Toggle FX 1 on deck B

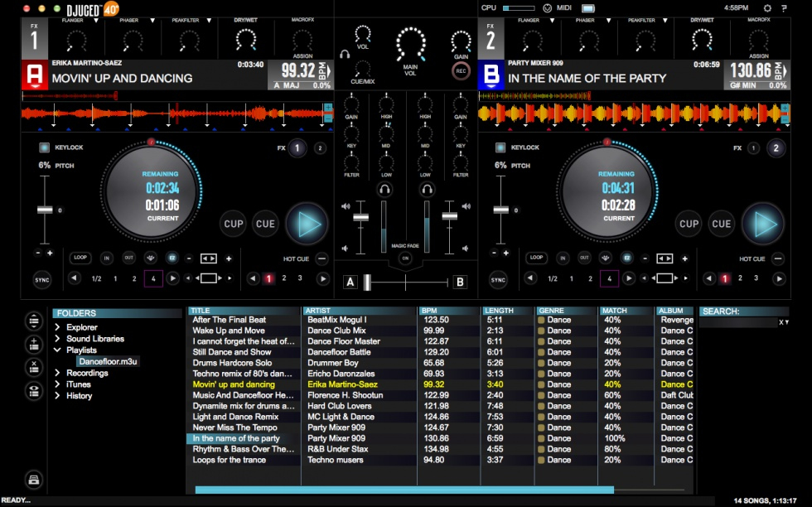pos(753,148)
